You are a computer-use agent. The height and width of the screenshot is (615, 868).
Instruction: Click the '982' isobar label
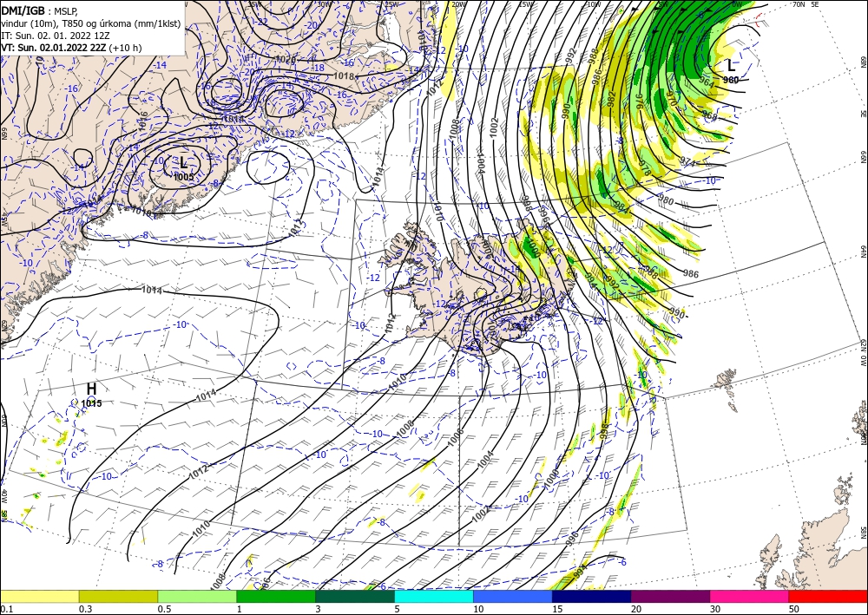point(611,98)
